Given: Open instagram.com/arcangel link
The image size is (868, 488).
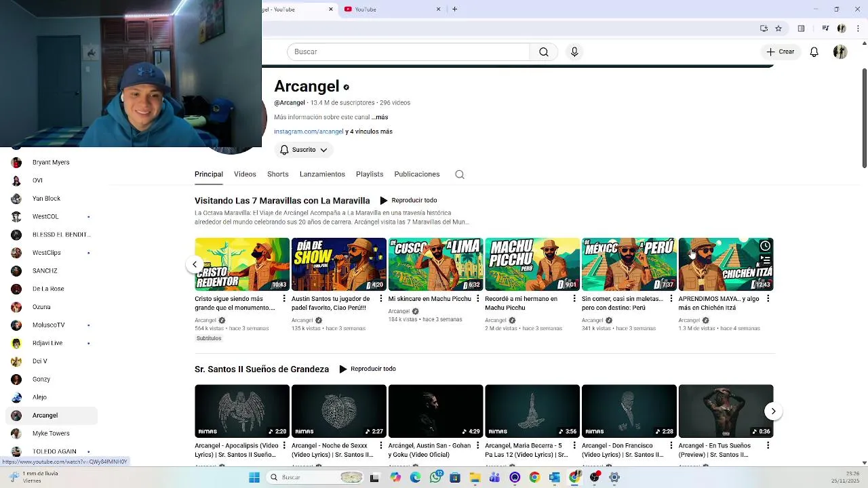Looking at the screenshot, I should pos(309,131).
